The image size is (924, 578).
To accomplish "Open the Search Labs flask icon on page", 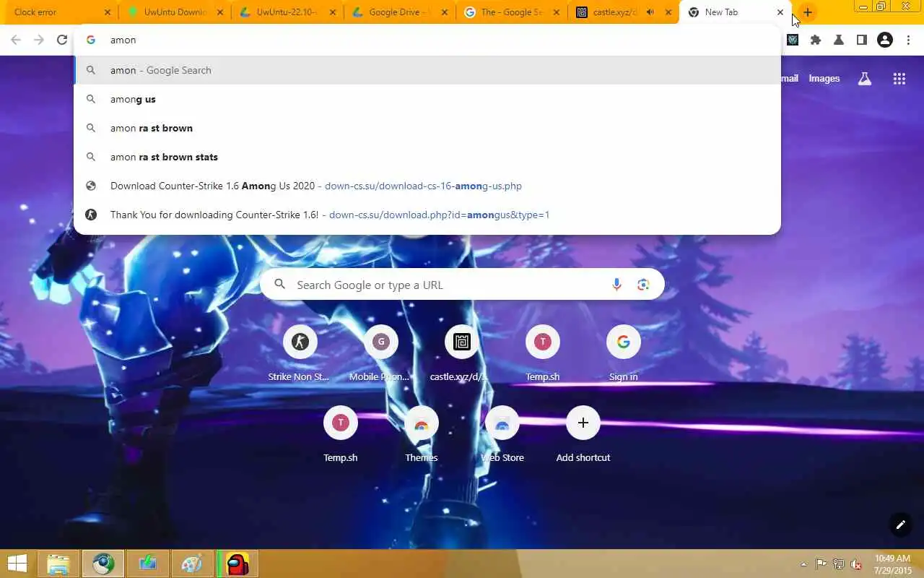I will (864, 79).
